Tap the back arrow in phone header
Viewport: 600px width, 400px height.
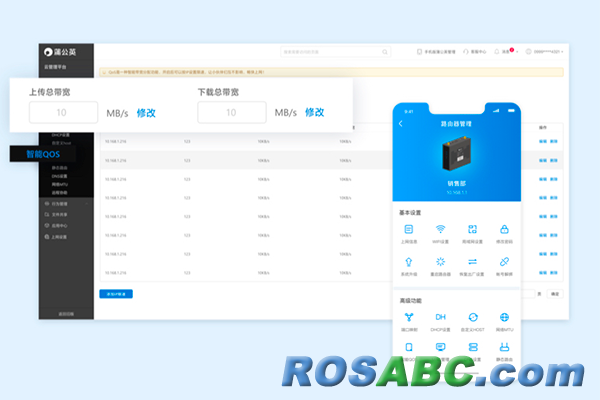click(x=401, y=124)
